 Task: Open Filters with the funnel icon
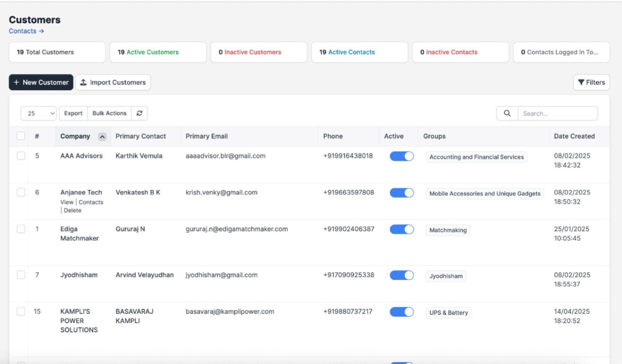[x=581, y=83]
